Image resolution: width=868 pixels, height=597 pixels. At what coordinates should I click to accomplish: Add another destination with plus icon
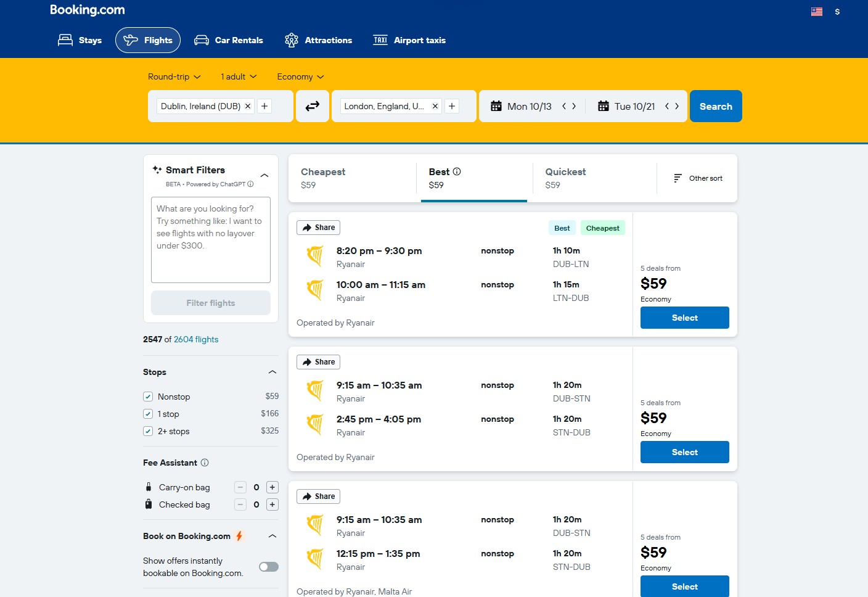452,106
